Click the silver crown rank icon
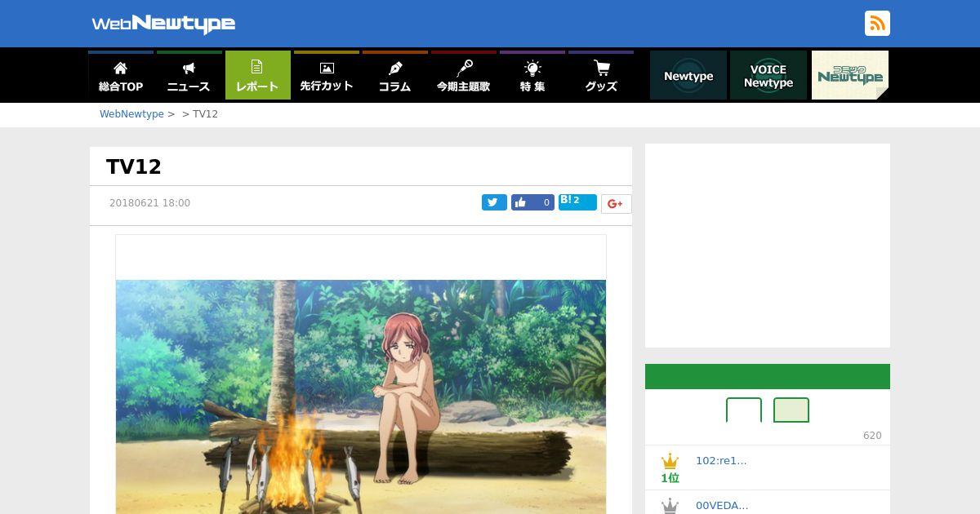 click(x=670, y=506)
